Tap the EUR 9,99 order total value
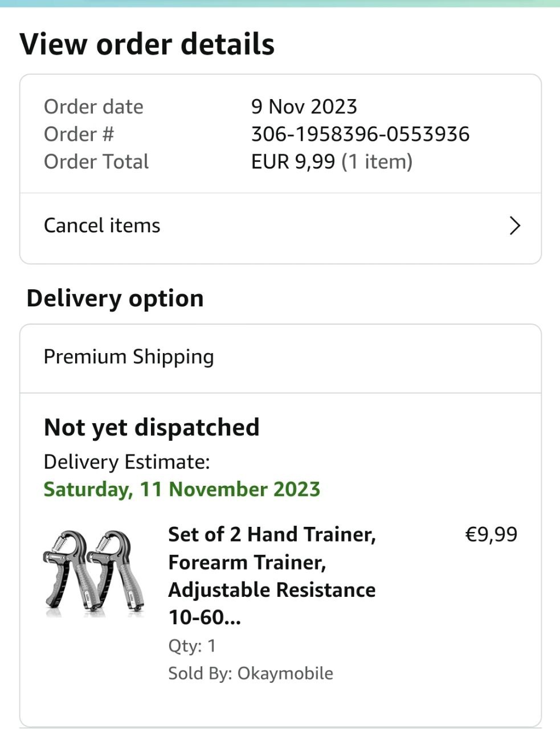The width and height of the screenshot is (560, 729). [293, 162]
